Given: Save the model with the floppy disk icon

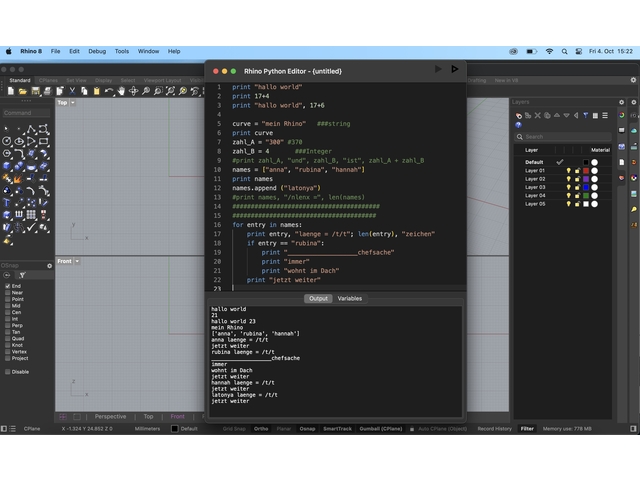Looking at the screenshot, I should pyautogui.click(x=36, y=91).
